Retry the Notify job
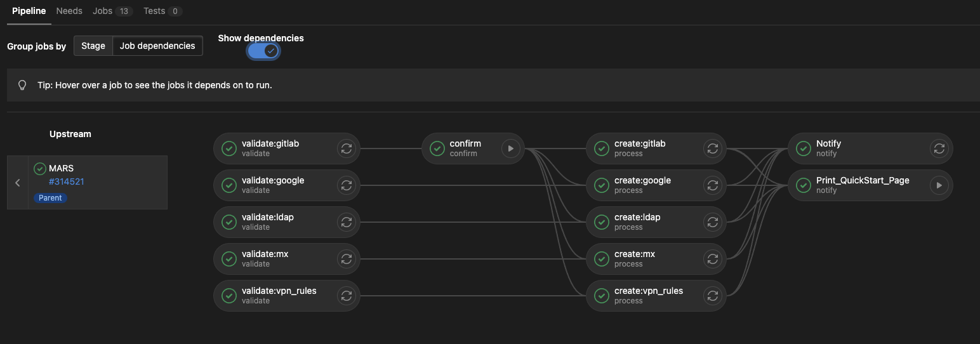Image resolution: width=980 pixels, height=344 pixels. point(939,149)
